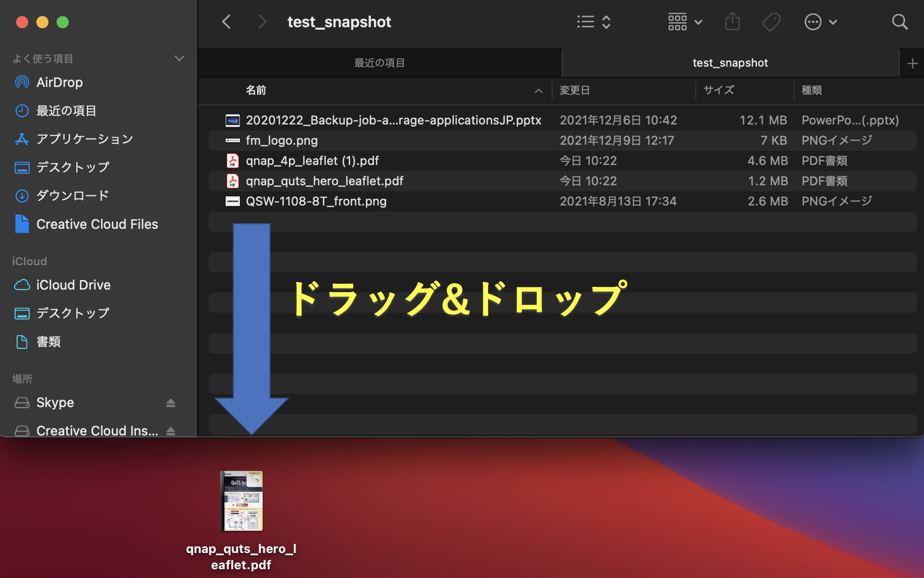924x578 pixels.
Task: Open AirDrop from the sidebar
Action: tap(59, 82)
